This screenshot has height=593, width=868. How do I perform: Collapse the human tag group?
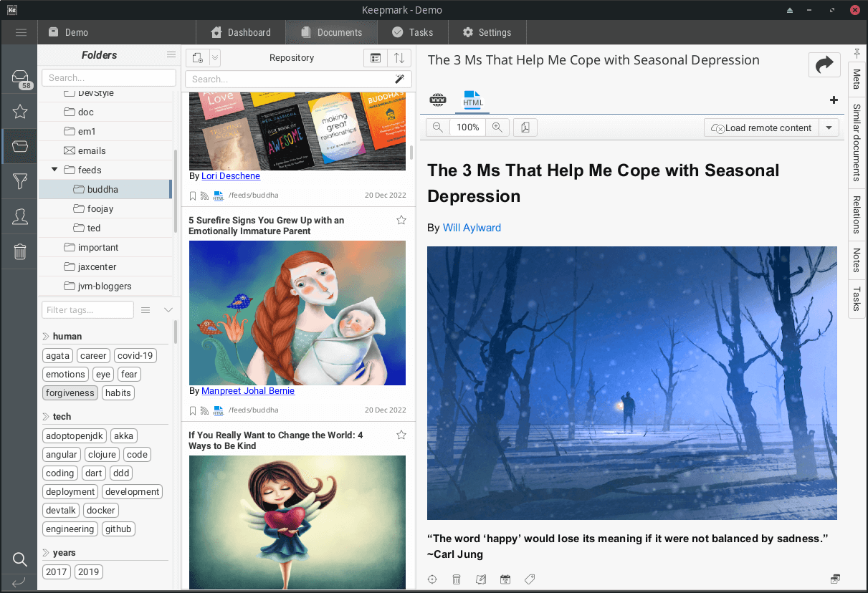pyautogui.click(x=46, y=336)
